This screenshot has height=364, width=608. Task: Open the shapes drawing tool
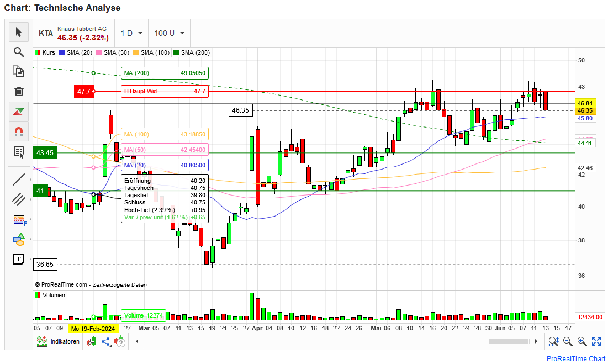19,239
